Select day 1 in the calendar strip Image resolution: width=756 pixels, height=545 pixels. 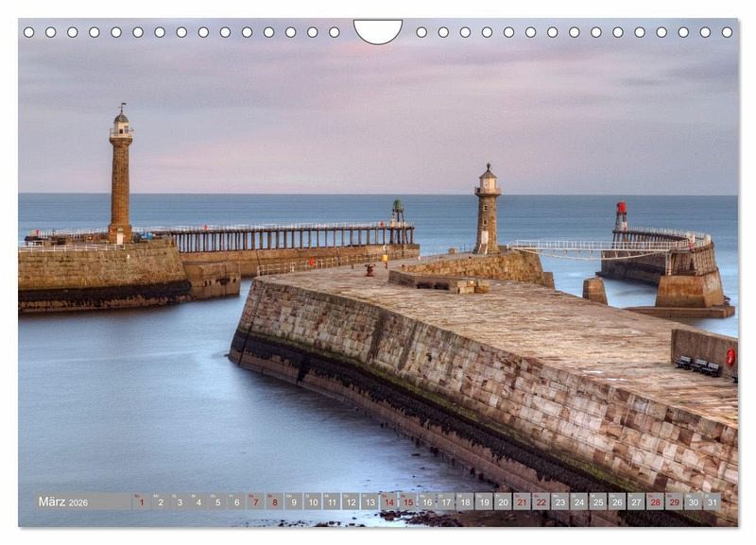(141, 502)
